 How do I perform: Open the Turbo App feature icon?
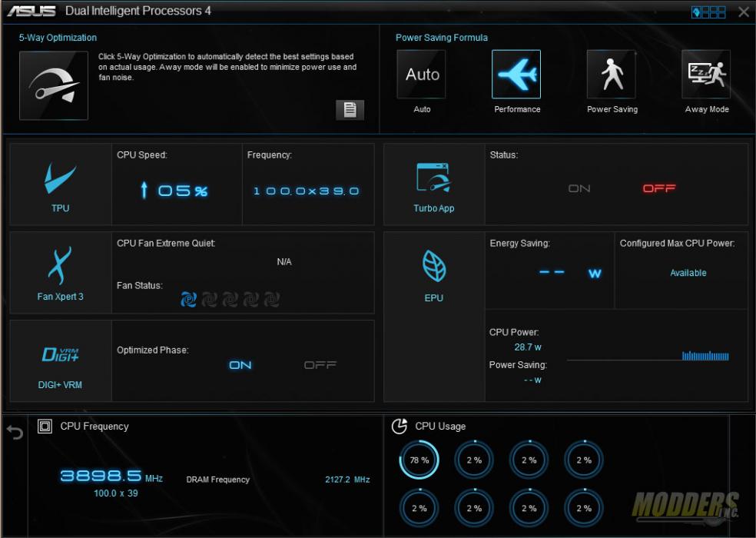(x=433, y=181)
